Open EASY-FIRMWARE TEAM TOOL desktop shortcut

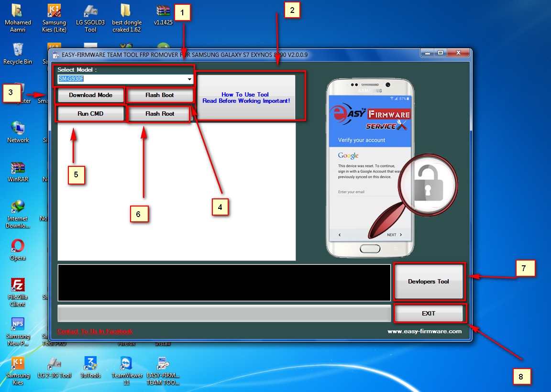tap(163, 371)
